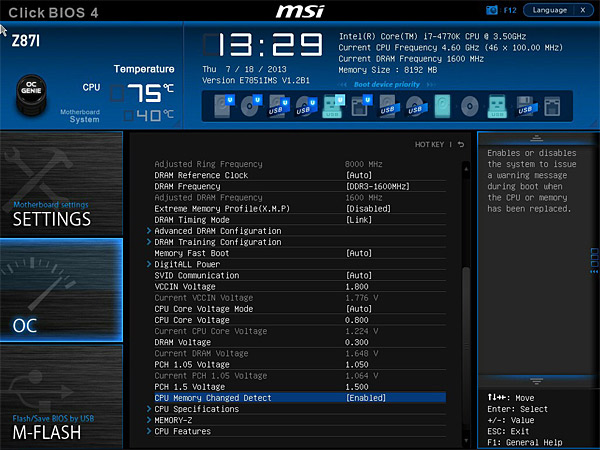Screen dimensions: 600x450
Task: Click the Motherboard System 40°C reading
Action: pos(148,115)
